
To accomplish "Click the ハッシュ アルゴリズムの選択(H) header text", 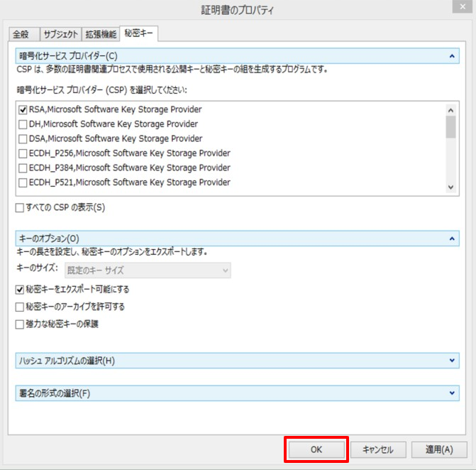I will [67, 361].
